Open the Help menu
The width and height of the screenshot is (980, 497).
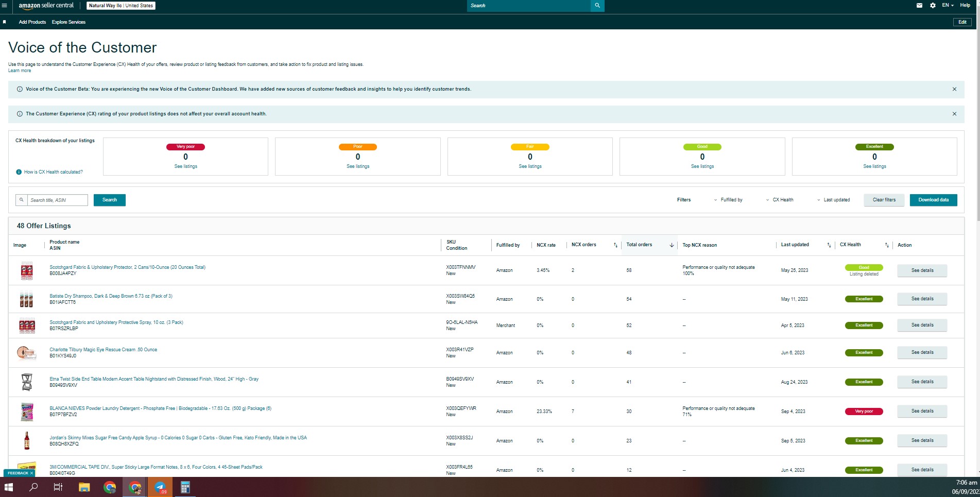pyautogui.click(x=965, y=5)
